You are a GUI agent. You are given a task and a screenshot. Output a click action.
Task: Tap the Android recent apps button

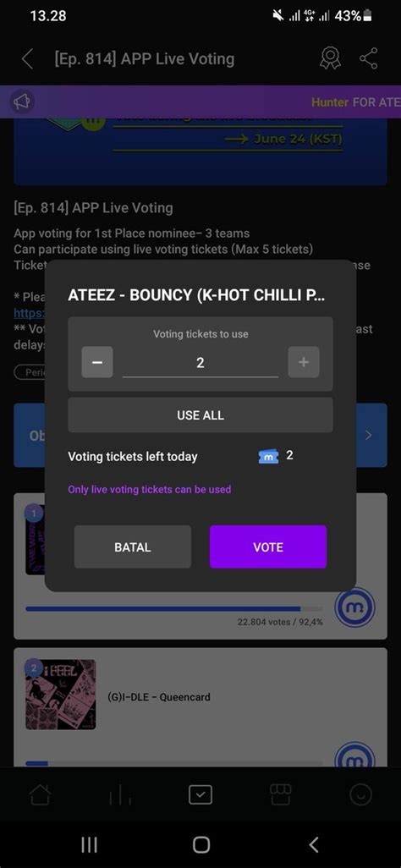point(89,845)
